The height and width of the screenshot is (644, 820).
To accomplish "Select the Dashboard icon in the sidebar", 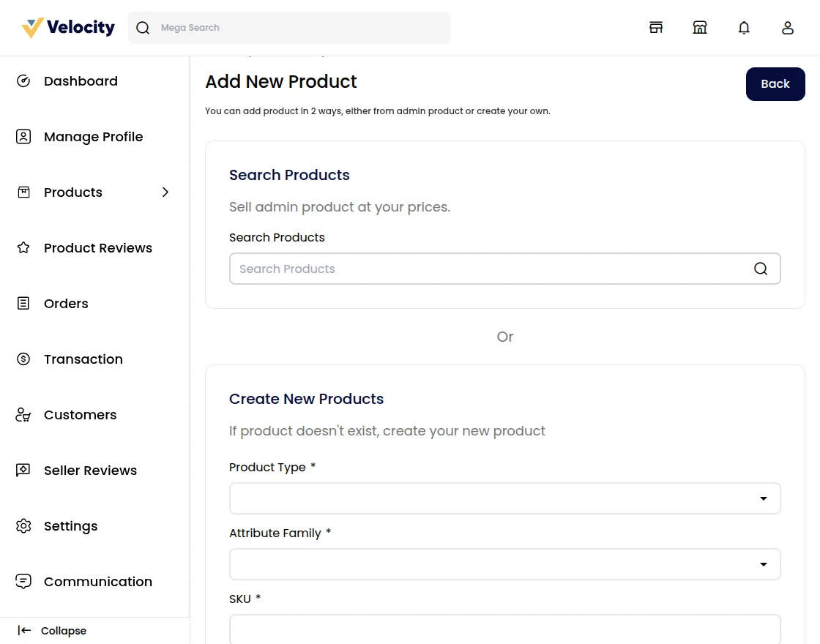I will point(23,80).
